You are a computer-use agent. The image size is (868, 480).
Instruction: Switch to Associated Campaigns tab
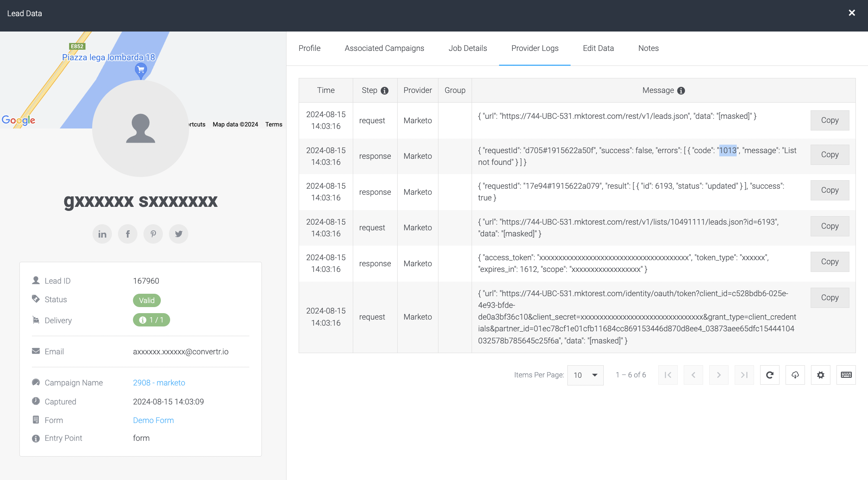[384, 48]
